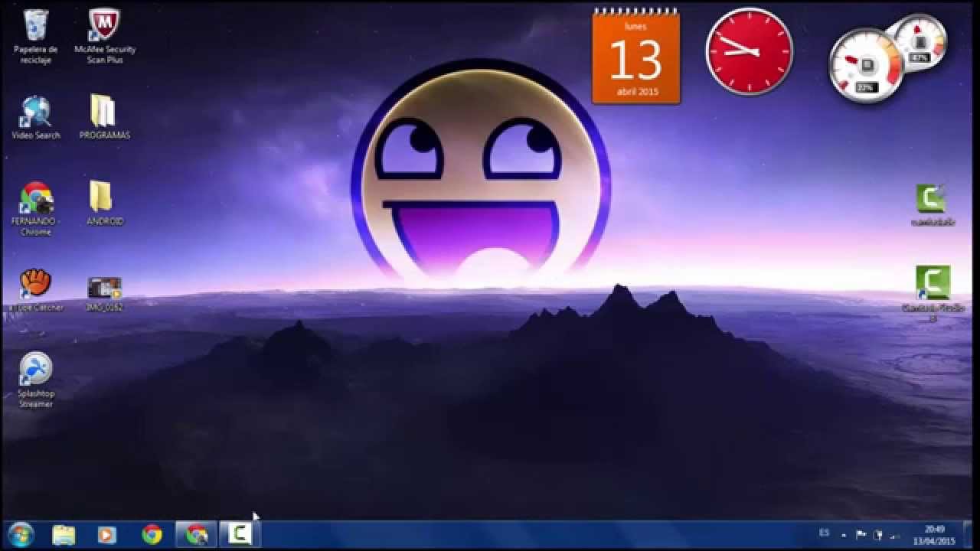Show hidden system tray icons

[x=844, y=535]
